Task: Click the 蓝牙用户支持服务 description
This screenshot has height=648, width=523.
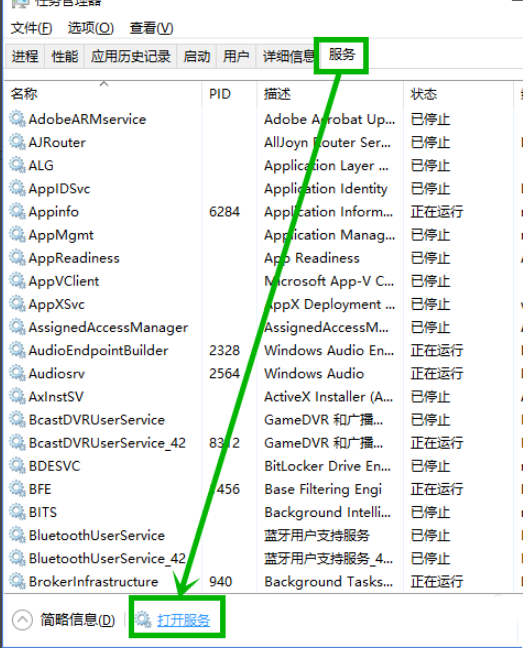Action: (x=317, y=536)
